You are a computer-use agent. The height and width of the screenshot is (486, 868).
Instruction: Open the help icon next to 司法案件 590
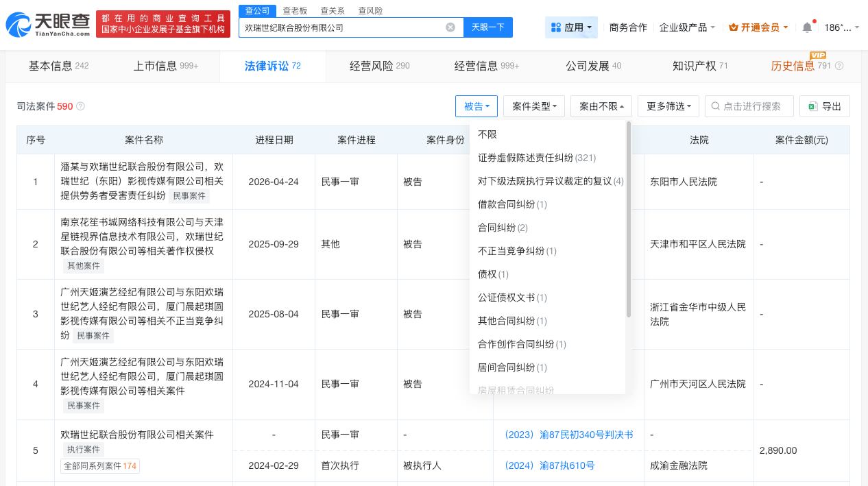[x=80, y=106]
